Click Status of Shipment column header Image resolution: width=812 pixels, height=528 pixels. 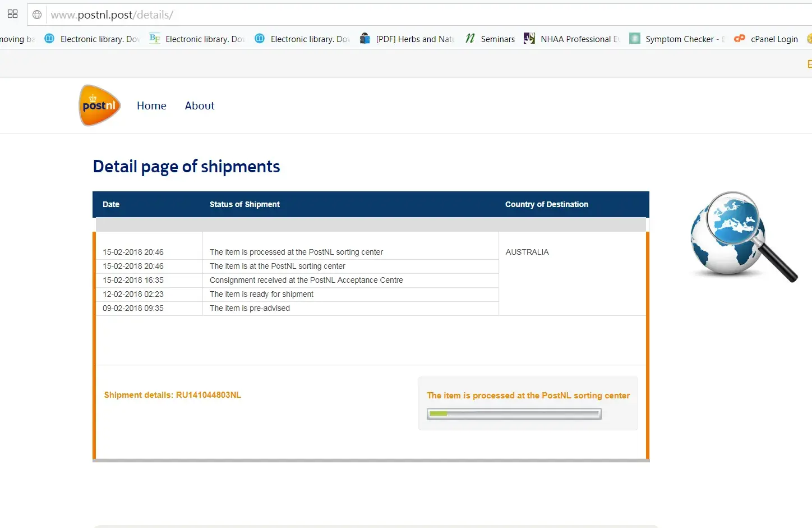pyautogui.click(x=244, y=204)
